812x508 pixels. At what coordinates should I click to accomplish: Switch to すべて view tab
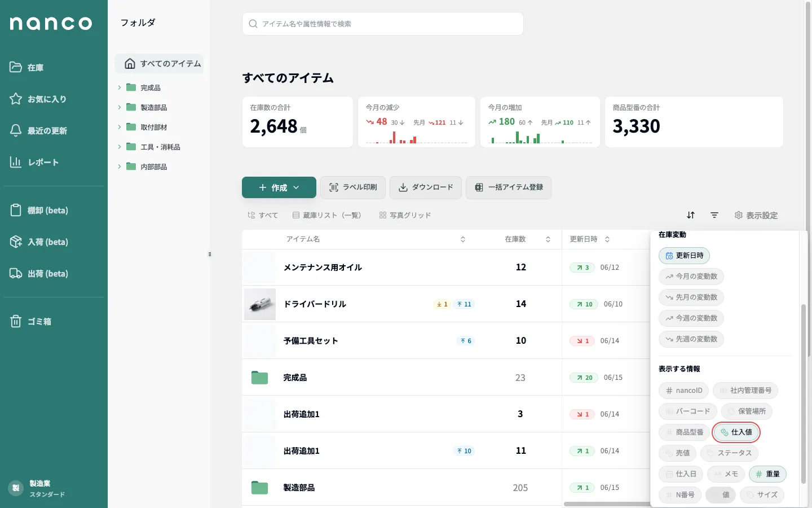(263, 215)
